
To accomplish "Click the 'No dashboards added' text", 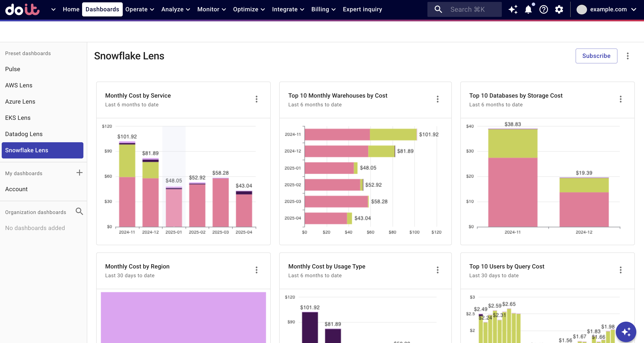I will pos(35,228).
